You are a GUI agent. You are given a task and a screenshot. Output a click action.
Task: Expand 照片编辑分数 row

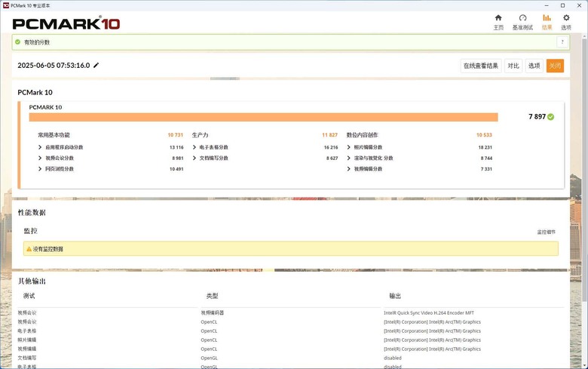click(348, 147)
